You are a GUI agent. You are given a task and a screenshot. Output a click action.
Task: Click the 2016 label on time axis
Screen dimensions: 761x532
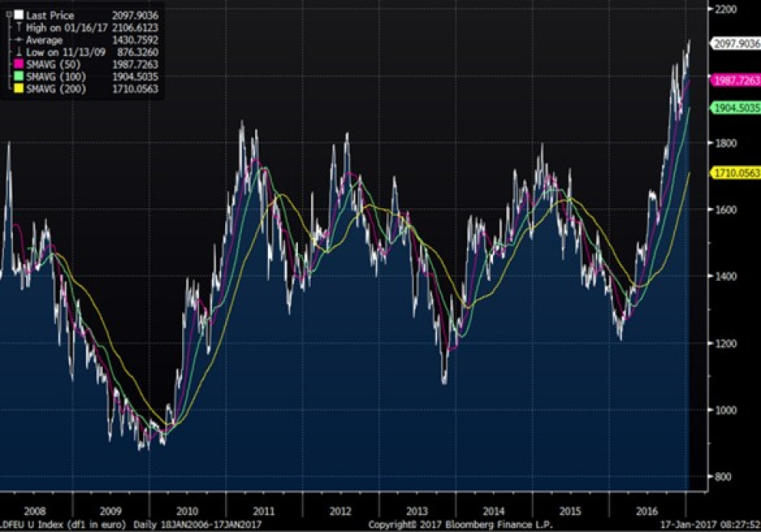coord(648,513)
